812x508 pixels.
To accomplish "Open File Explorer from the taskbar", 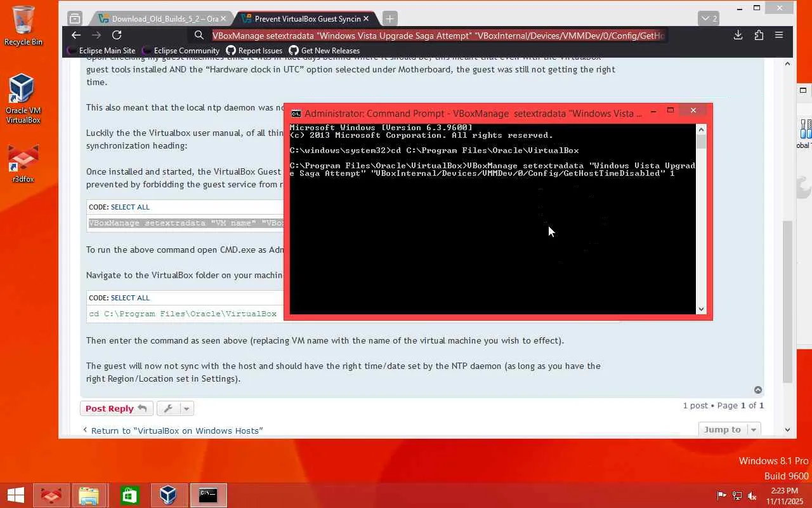I will click(89, 495).
